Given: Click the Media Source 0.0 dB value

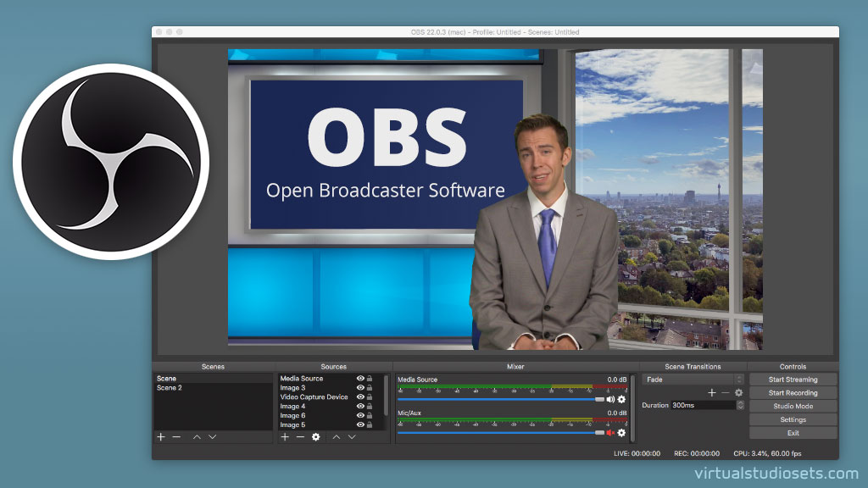Looking at the screenshot, I should click(617, 380).
